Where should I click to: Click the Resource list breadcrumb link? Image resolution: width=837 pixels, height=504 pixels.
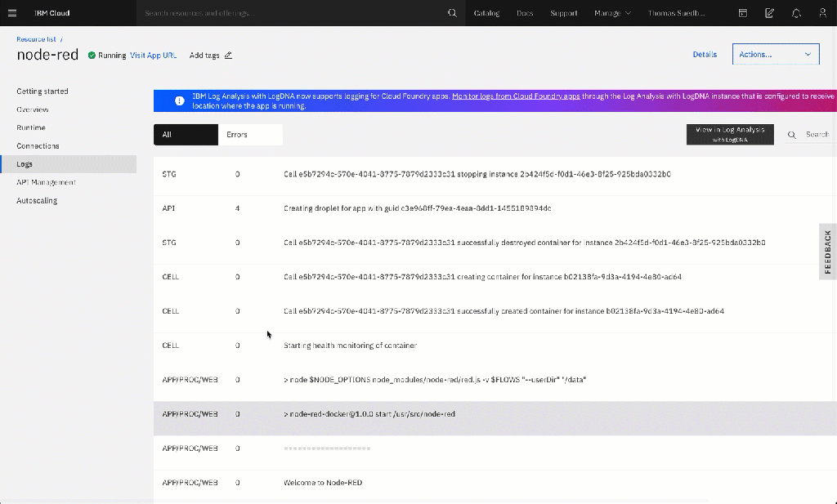36,39
